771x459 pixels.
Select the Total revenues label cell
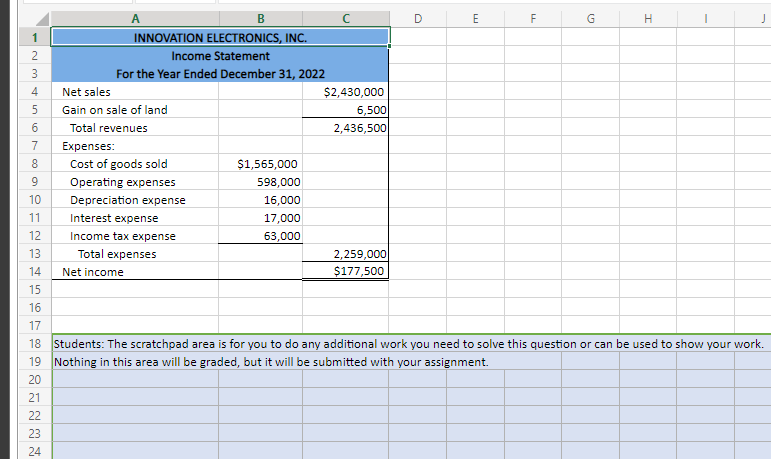click(135, 128)
